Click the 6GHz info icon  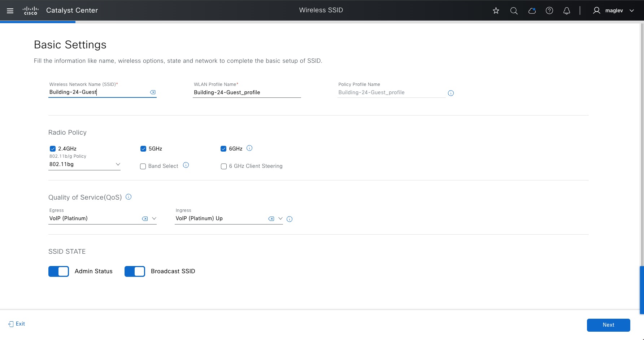249,148
